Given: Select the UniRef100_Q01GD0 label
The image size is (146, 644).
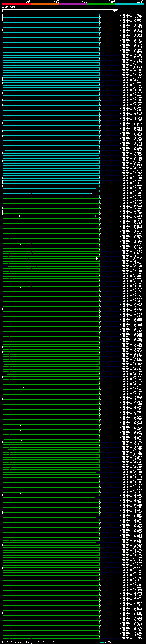Looking at the screenshot, I should (x=131, y=213).
